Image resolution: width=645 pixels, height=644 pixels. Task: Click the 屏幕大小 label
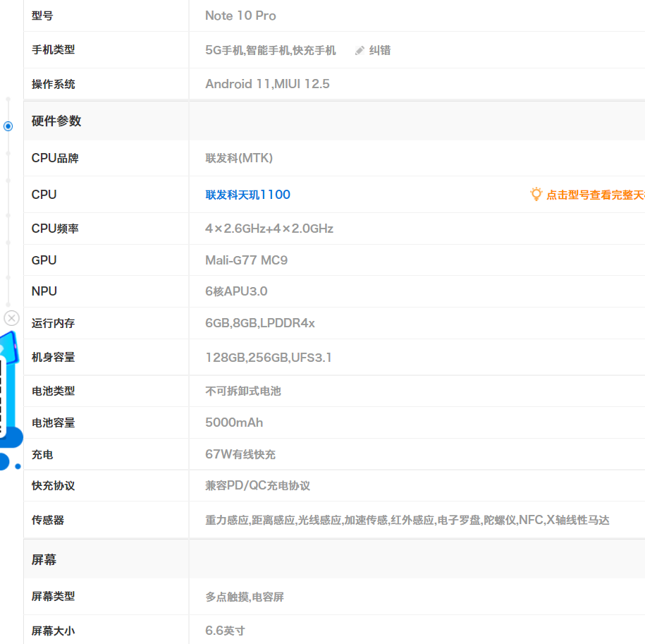coord(53,631)
